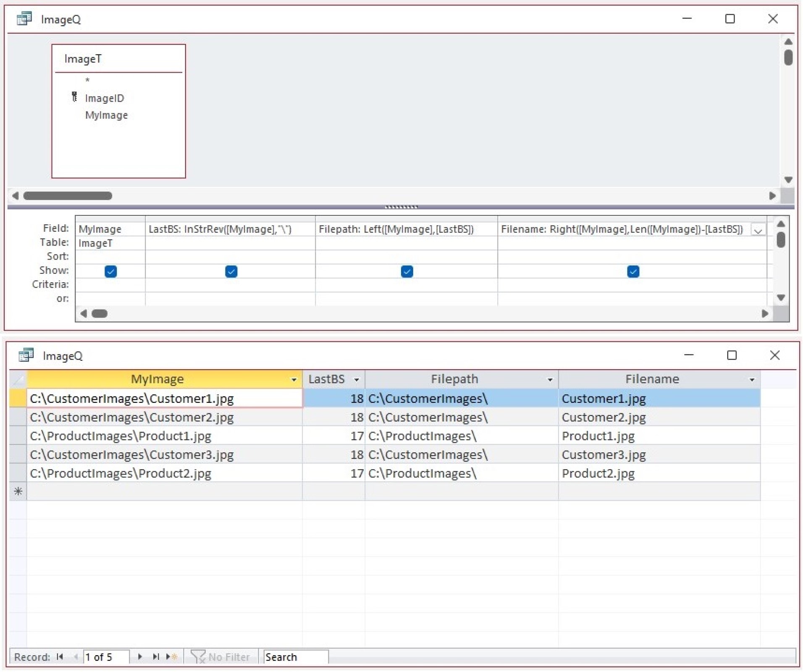
Task: Go to the first record navigation arrow
Action: click(x=60, y=656)
